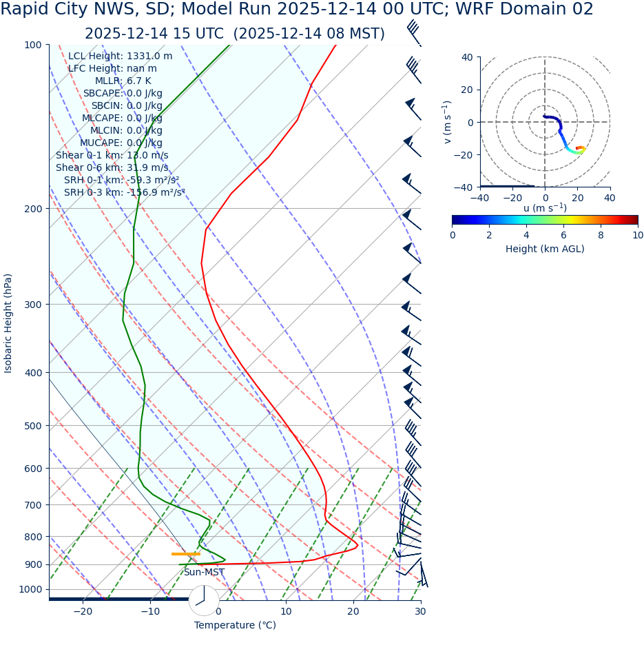Click the analog clock icon below Sun-MST

click(x=204, y=600)
